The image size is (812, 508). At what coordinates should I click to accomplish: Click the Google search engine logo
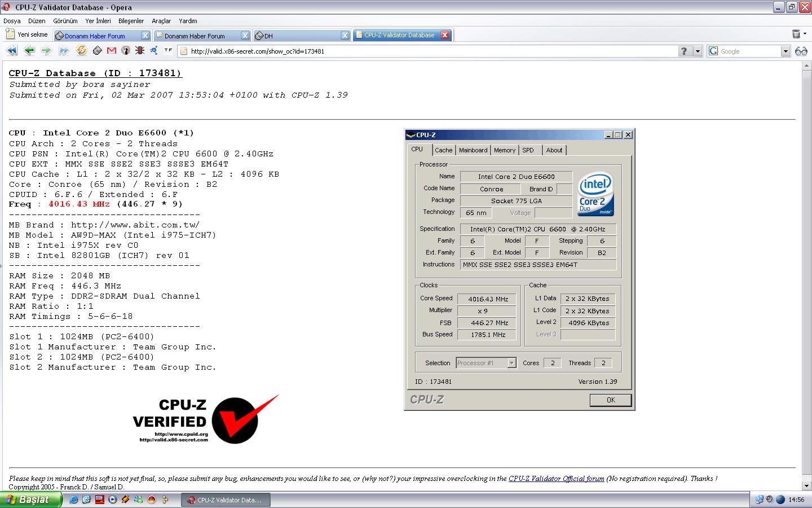pos(713,51)
